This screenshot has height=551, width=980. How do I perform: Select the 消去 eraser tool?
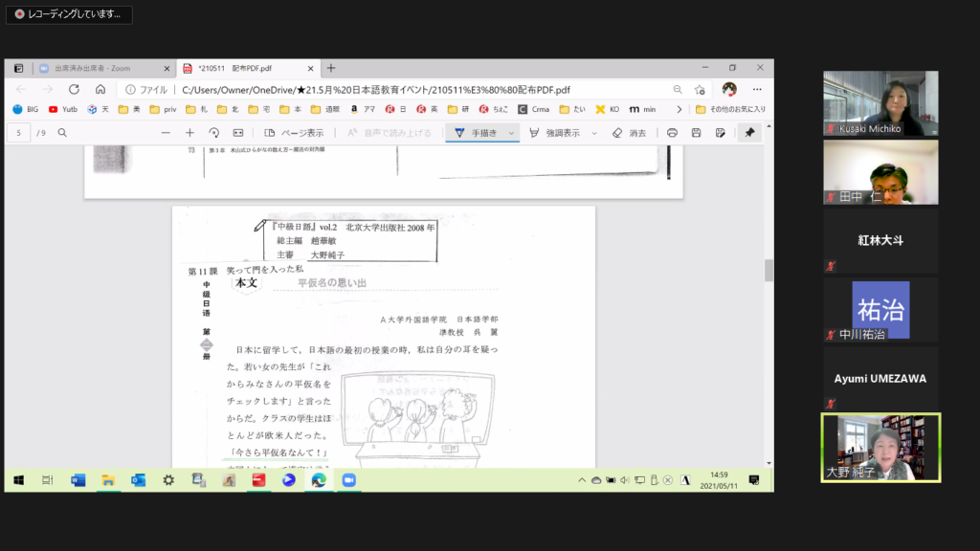tap(629, 133)
